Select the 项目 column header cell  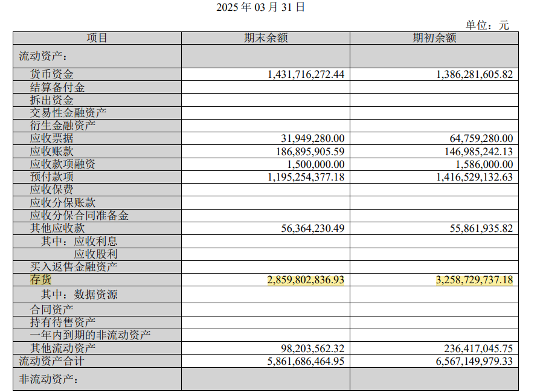coord(97,38)
